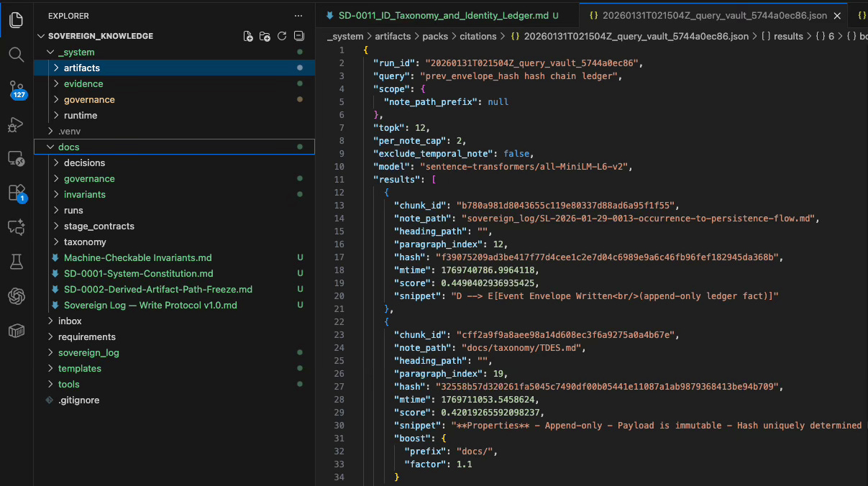The height and width of the screenshot is (486, 868).
Task: Click the citations breadcrumb segment
Action: pos(478,36)
